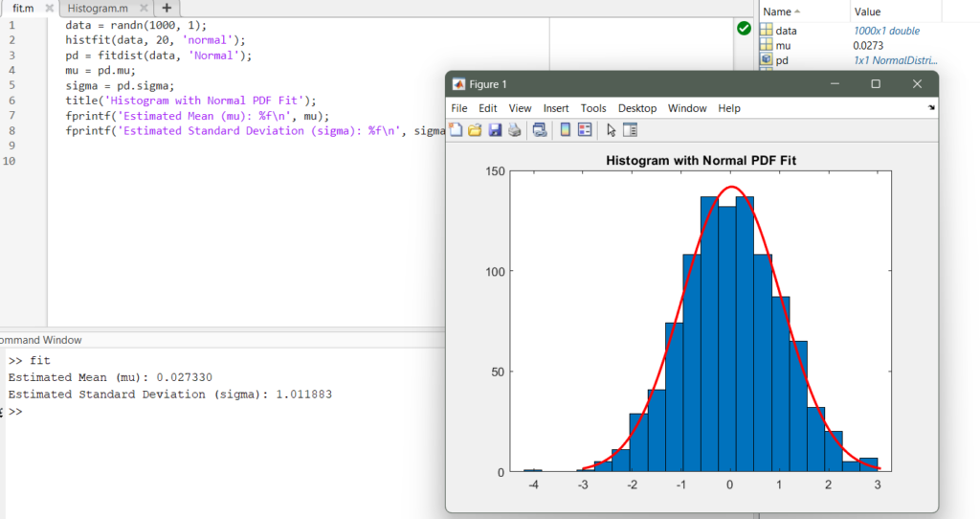
Task: Click the Link/Unlink Plot icon
Action: (x=540, y=130)
